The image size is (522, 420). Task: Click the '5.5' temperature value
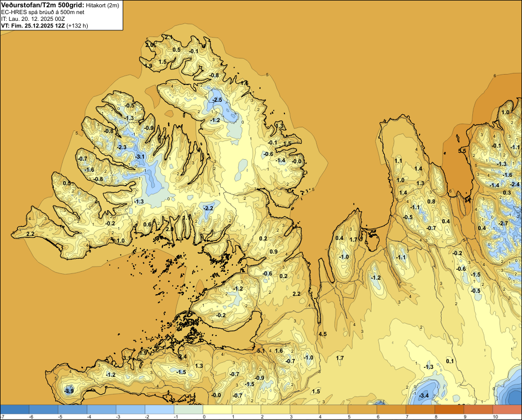coord(462,151)
